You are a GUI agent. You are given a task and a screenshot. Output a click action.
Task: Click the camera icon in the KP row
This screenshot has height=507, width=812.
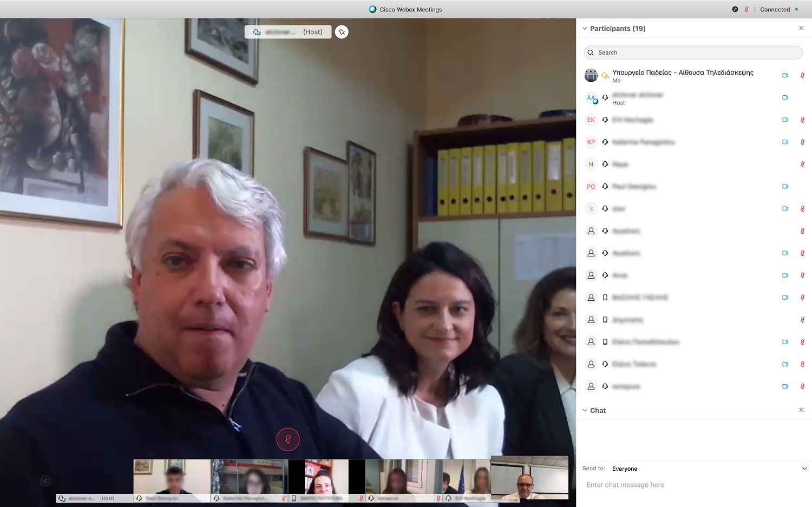point(785,142)
